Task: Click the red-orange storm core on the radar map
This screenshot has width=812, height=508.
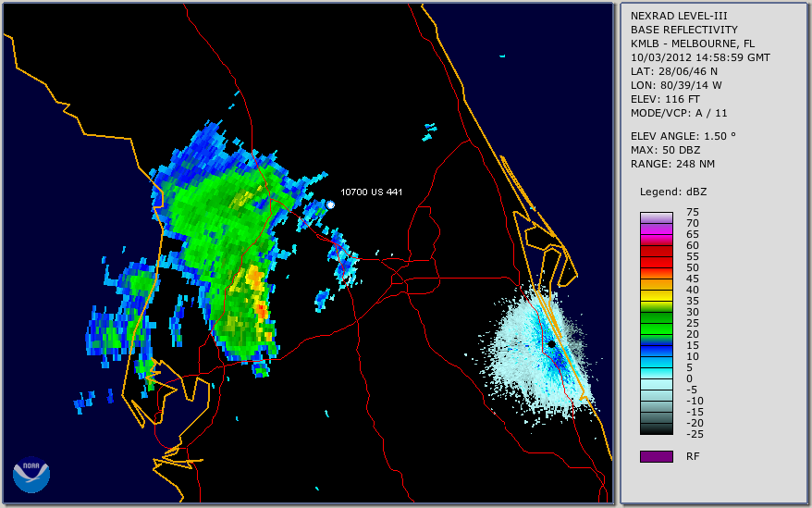Action: [x=262, y=311]
